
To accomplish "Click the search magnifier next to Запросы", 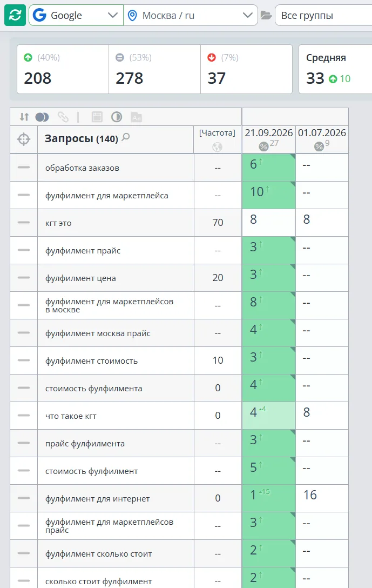I will point(126,137).
